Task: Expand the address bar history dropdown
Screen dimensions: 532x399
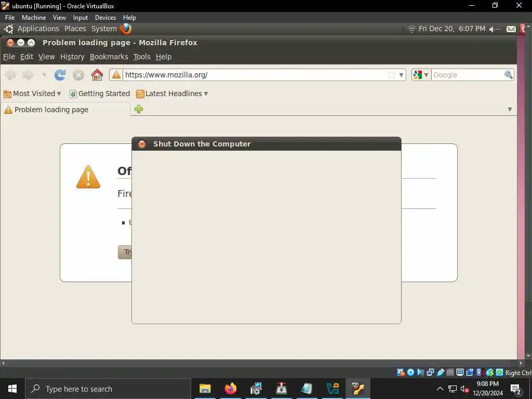Action: click(402, 75)
